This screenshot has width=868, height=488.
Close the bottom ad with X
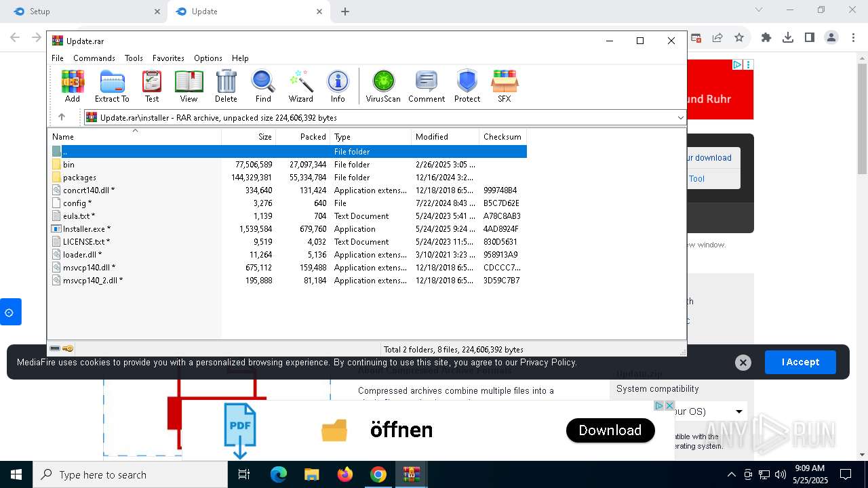[x=669, y=405]
